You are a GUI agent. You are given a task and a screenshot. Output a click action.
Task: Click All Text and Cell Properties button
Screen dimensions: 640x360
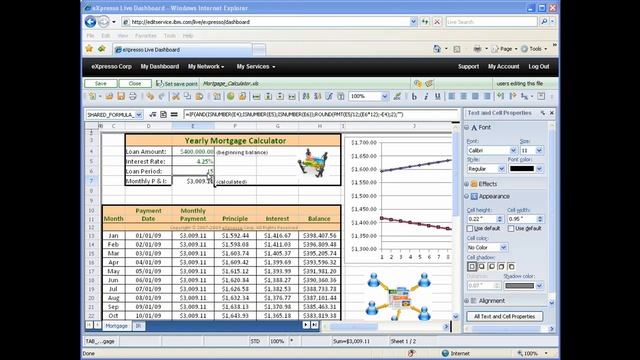pyautogui.click(x=504, y=316)
